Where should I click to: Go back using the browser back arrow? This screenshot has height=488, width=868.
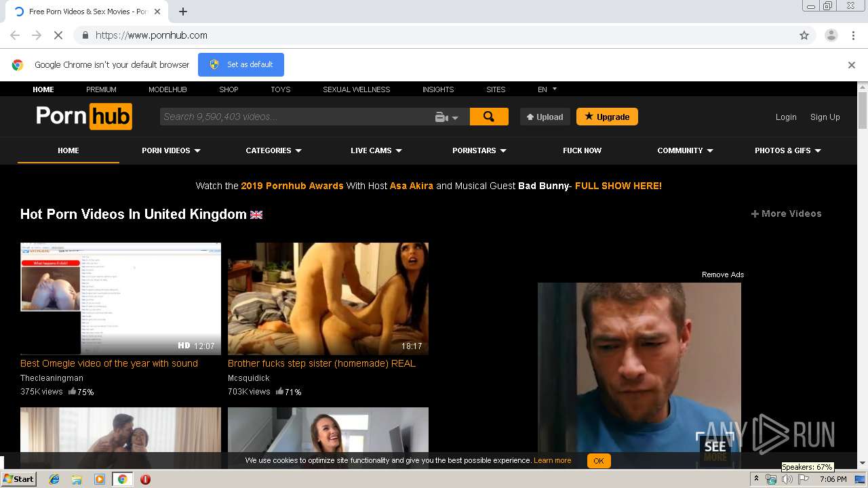(x=15, y=35)
